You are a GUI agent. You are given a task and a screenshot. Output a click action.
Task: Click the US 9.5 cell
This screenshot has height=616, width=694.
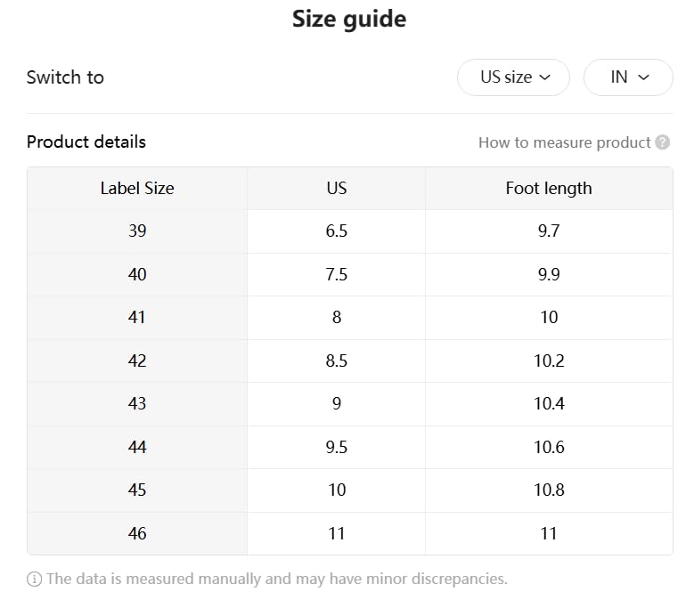click(x=336, y=448)
